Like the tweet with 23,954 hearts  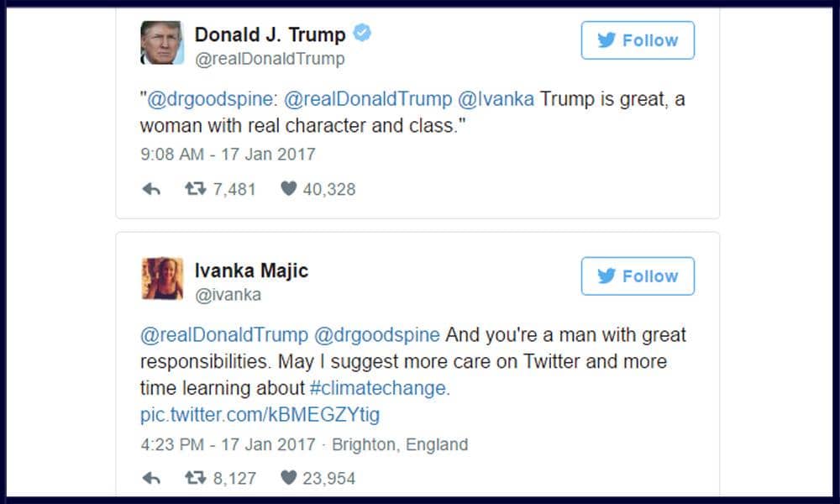coord(288,479)
